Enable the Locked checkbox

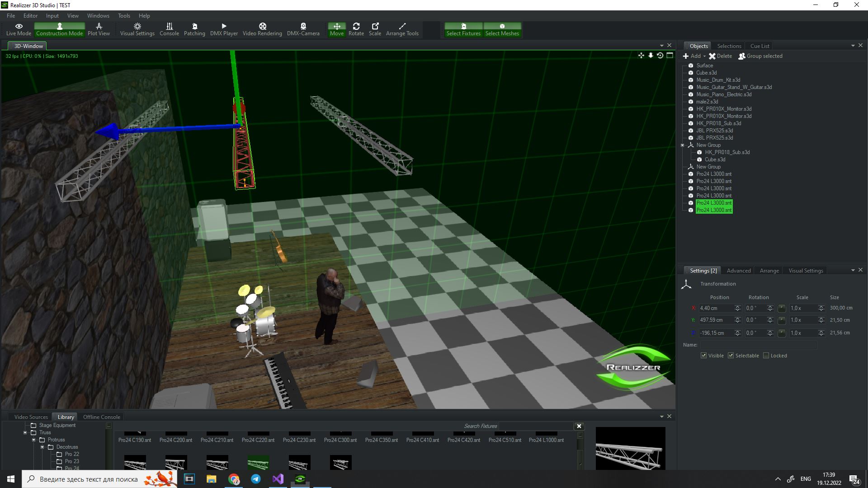[x=766, y=356]
